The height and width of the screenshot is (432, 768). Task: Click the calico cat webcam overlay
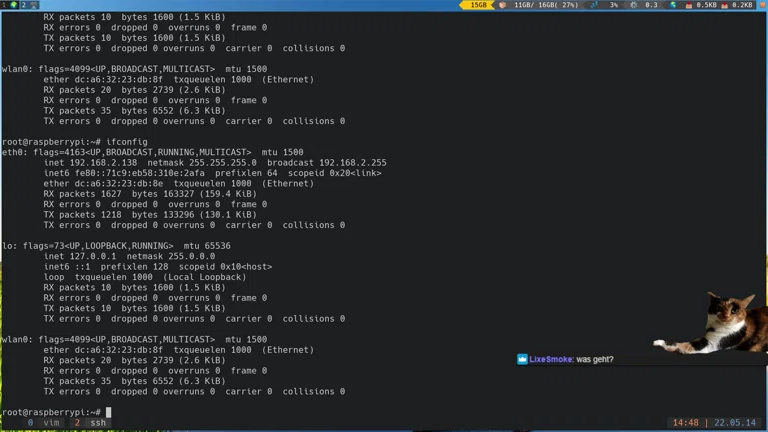pos(716,323)
